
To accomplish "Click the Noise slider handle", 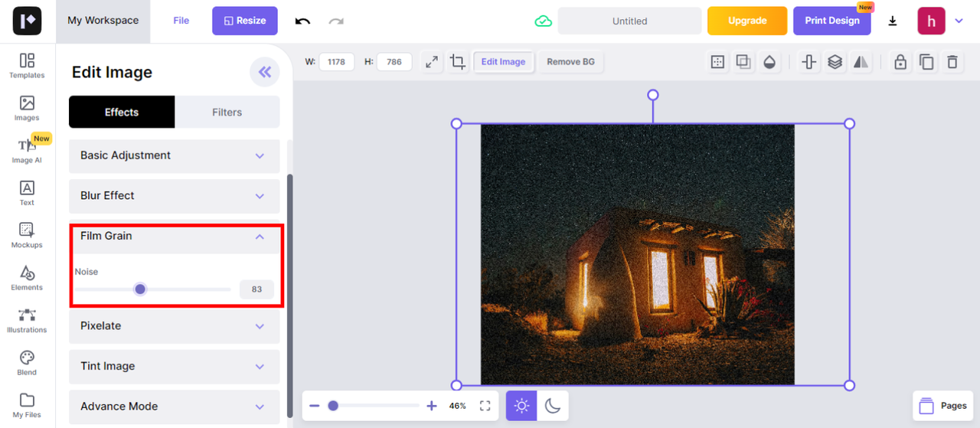I will [x=139, y=289].
